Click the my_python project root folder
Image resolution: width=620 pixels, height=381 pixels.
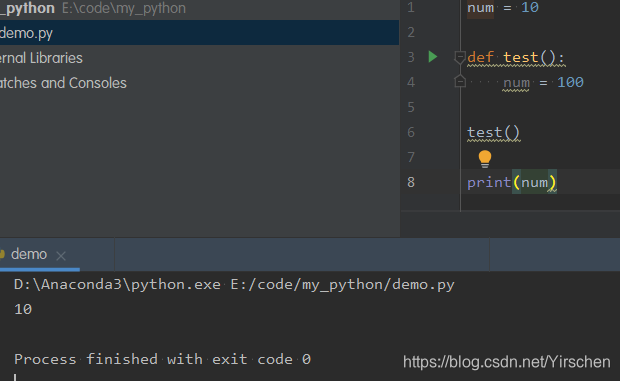click(27, 8)
